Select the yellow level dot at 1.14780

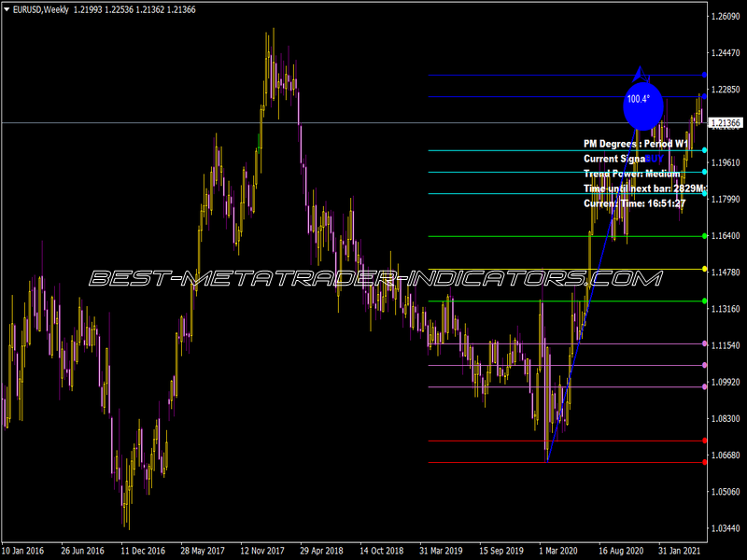coord(705,270)
